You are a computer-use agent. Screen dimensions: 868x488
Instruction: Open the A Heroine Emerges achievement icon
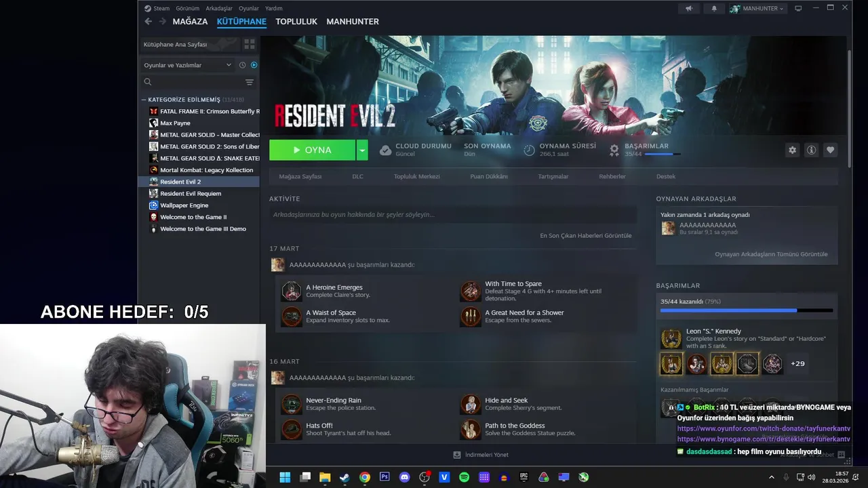pos(292,291)
